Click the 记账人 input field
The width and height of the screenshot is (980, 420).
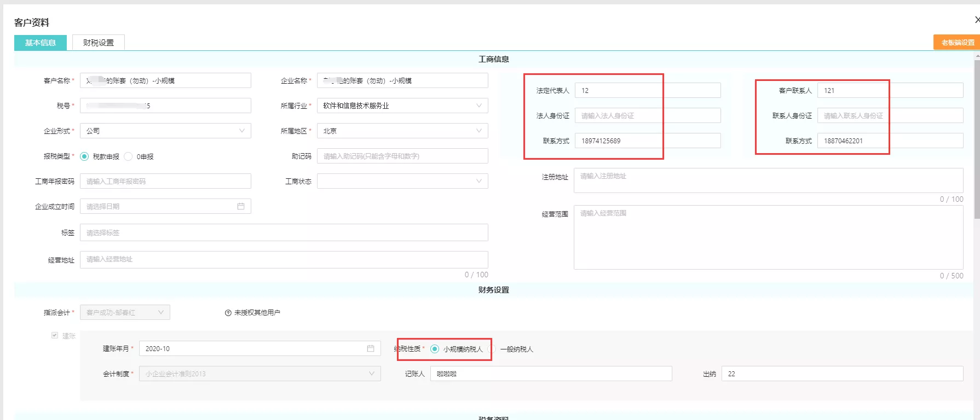point(551,374)
